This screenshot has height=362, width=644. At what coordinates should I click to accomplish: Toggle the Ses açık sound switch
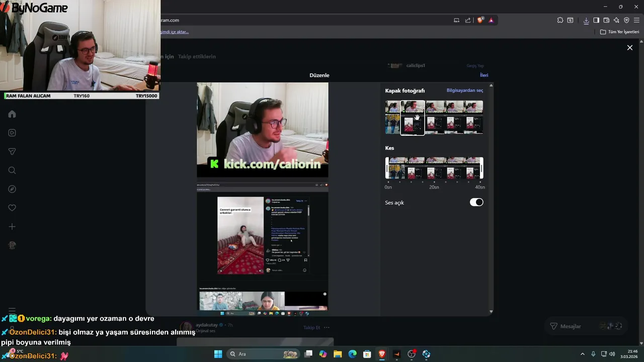[476, 202]
